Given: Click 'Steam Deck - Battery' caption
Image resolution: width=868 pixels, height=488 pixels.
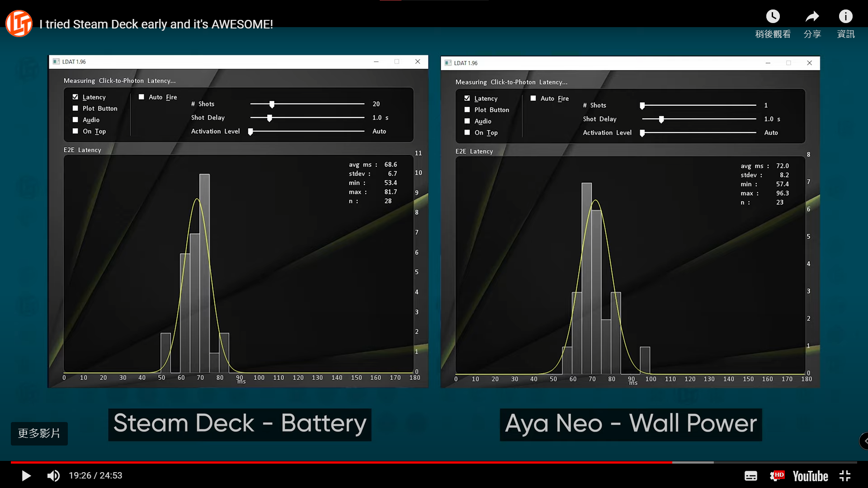Looking at the screenshot, I should point(240,424).
